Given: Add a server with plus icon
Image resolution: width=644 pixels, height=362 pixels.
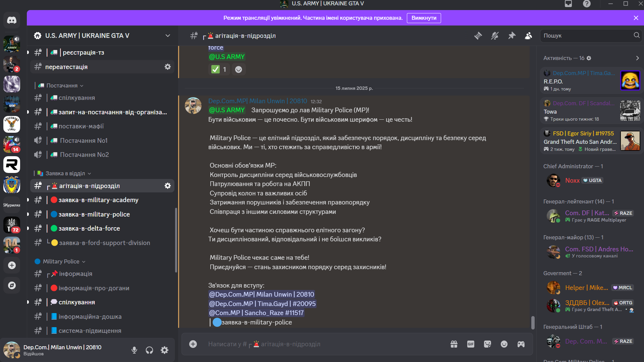Looking at the screenshot, I should (12, 265).
